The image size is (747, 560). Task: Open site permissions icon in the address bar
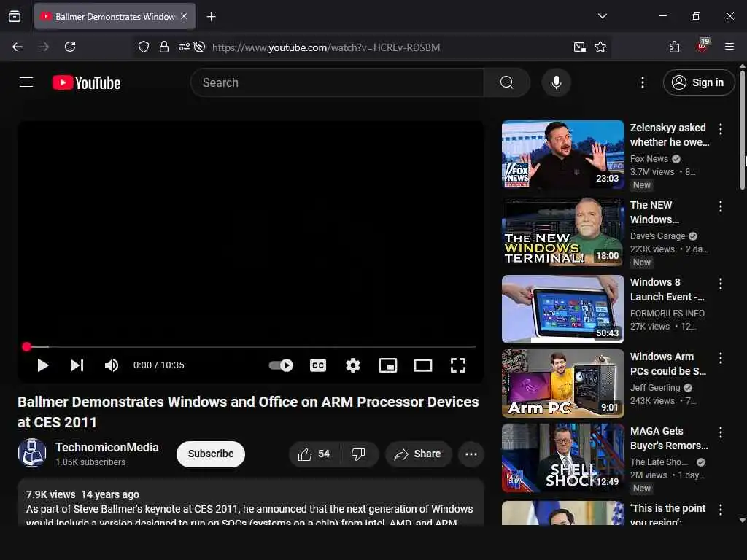[184, 47]
